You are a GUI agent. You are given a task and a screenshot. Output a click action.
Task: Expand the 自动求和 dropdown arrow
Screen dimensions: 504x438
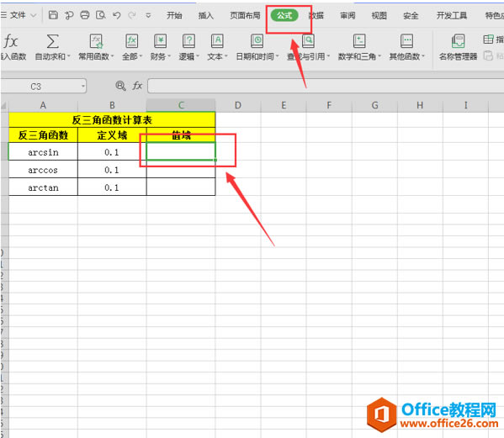(x=68, y=56)
